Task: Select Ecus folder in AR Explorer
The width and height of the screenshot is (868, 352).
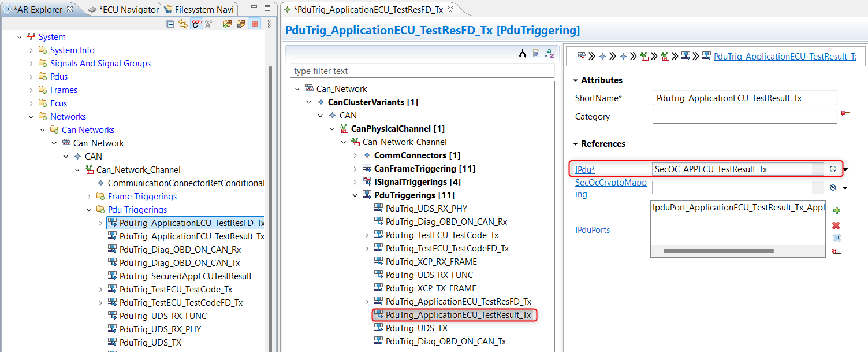Action: click(59, 103)
